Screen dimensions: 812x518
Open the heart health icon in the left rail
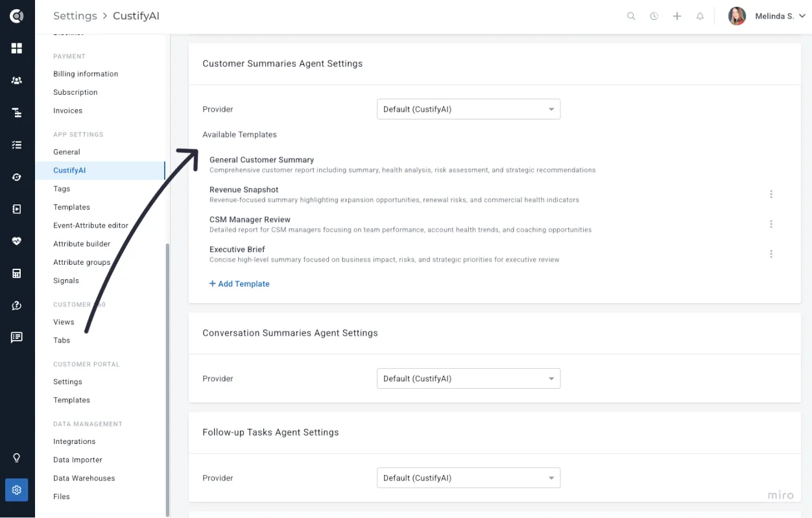tap(17, 241)
